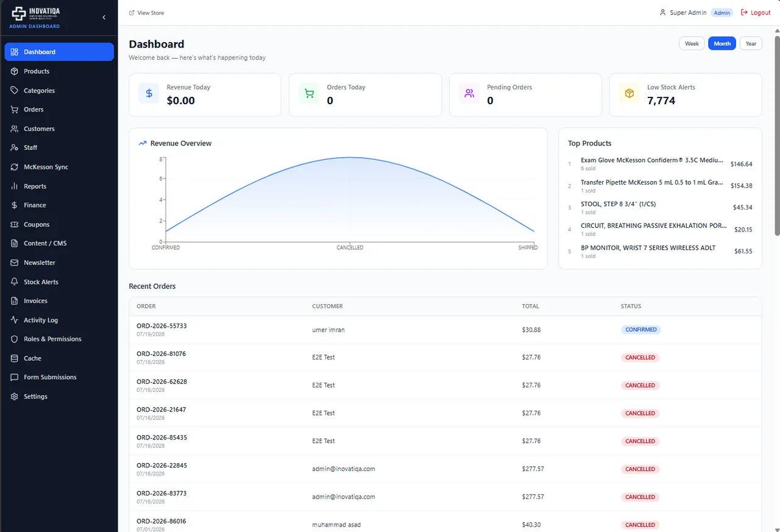Click the Settings gear icon

click(x=15, y=397)
